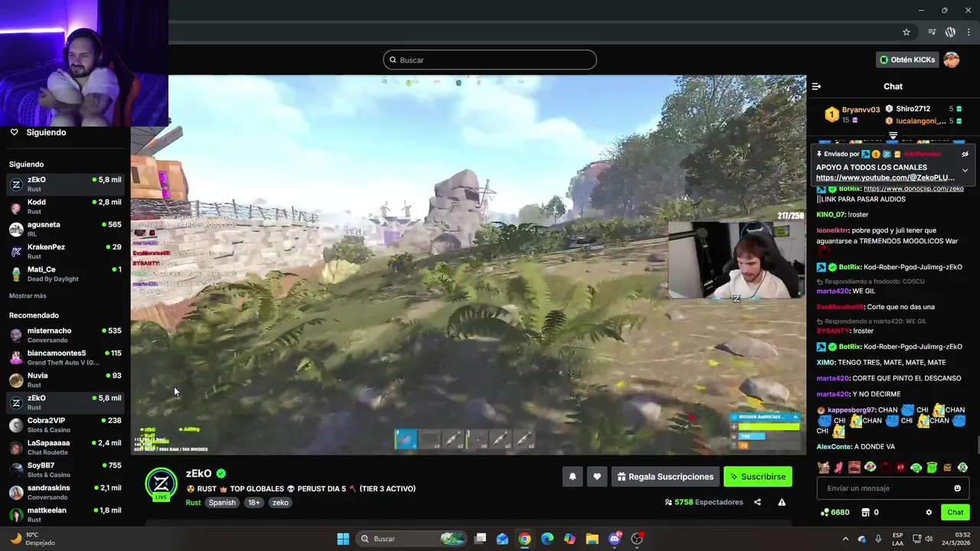The height and width of the screenshot is (551, 980).
Task: Open the channel points balance 6680
Action: coord(835,513)
